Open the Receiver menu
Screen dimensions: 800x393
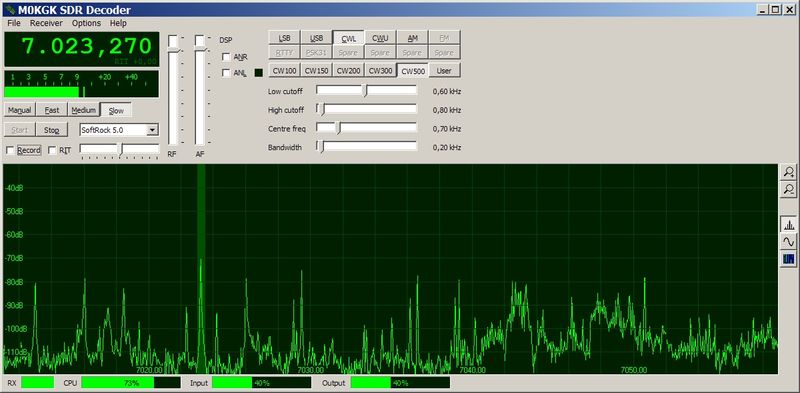(46, 23)
